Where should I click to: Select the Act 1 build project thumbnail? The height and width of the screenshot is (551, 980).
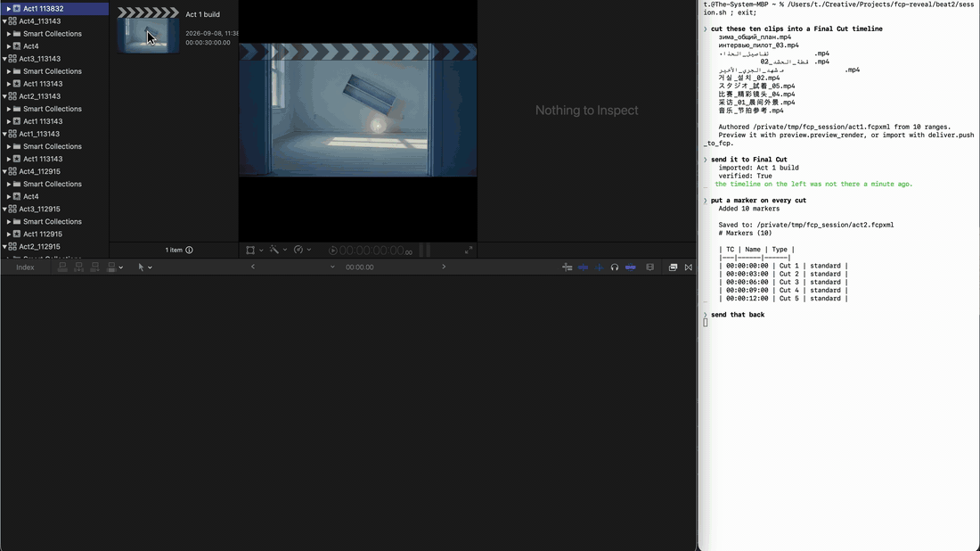pyautogui.click(x=148, y=30)
